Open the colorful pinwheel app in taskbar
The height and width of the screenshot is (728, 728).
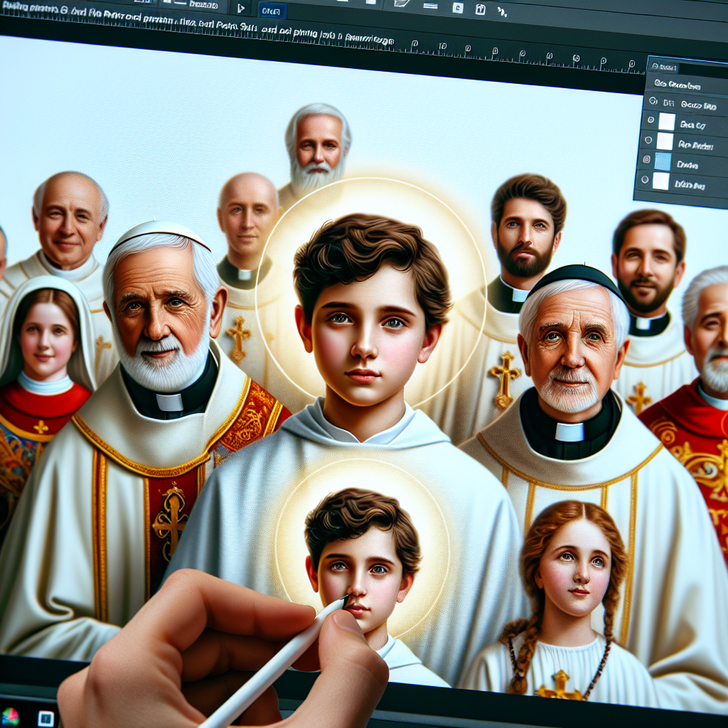(x=10, y=716)
